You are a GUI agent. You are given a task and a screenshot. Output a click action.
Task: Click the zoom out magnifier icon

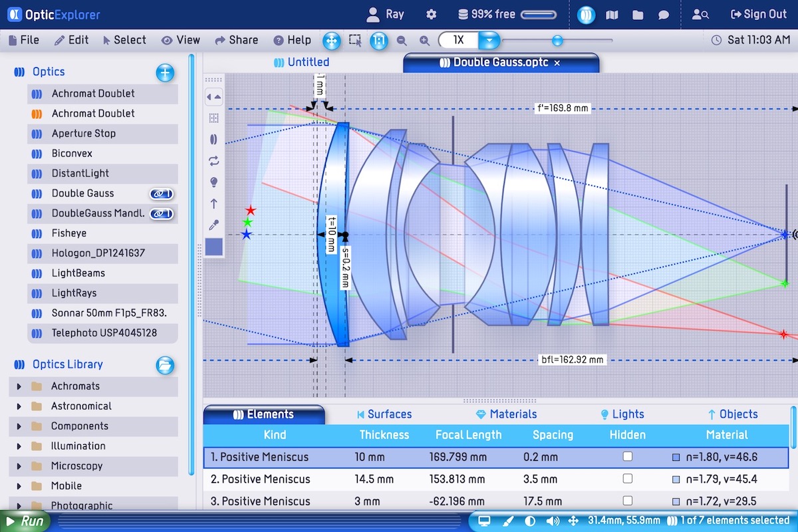point(402,41)
